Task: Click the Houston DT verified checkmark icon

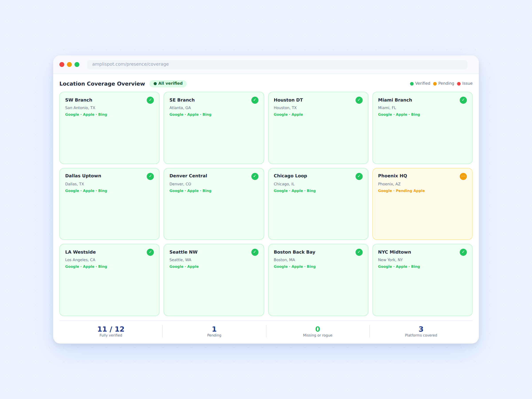Action: tap(359, 100)
